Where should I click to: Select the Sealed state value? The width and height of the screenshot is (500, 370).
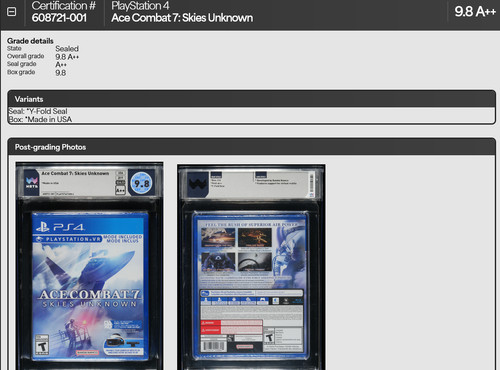pos(67,49)
